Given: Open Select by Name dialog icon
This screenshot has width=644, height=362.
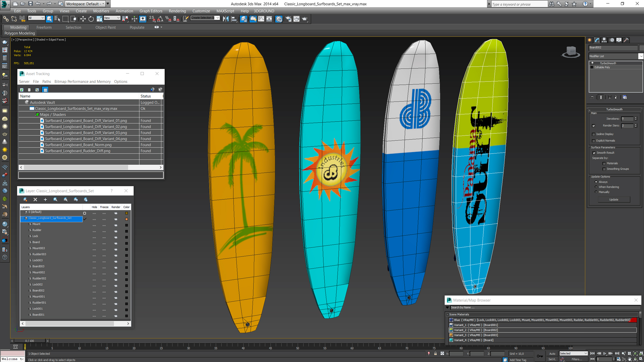Looking at the screenshot, I should (57, 19).
